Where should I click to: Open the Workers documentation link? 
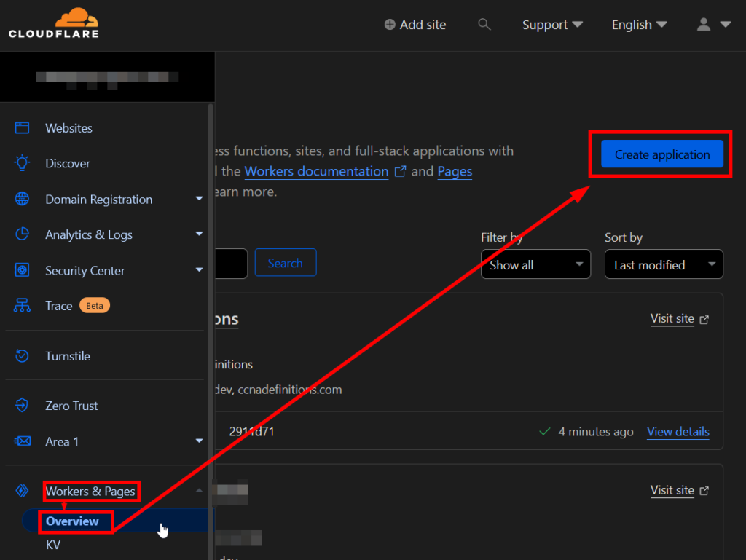coord(316,171)
